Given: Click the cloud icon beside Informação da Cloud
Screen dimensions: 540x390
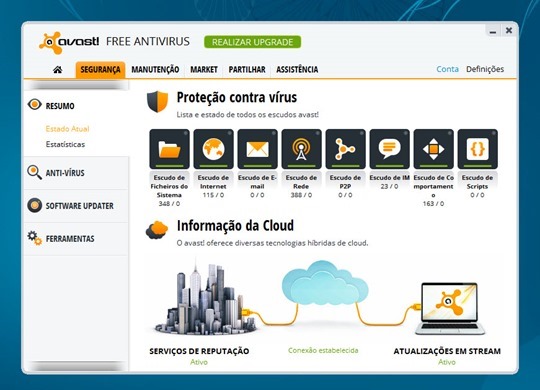Looking at the screenshot, I should pos(157,230).
